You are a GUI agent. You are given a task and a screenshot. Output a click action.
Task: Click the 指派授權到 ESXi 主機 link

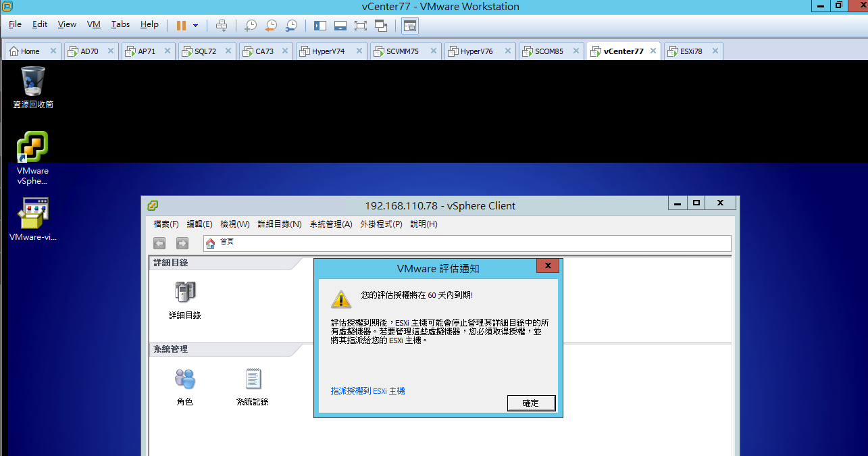pyautogui.click(x=368, y=391)
